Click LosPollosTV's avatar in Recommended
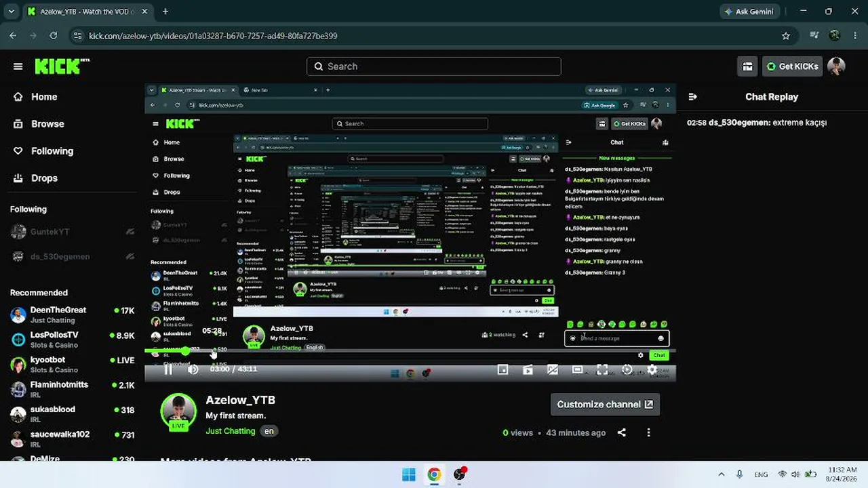Screen dimensions: 868x488 tap(18, 340)
